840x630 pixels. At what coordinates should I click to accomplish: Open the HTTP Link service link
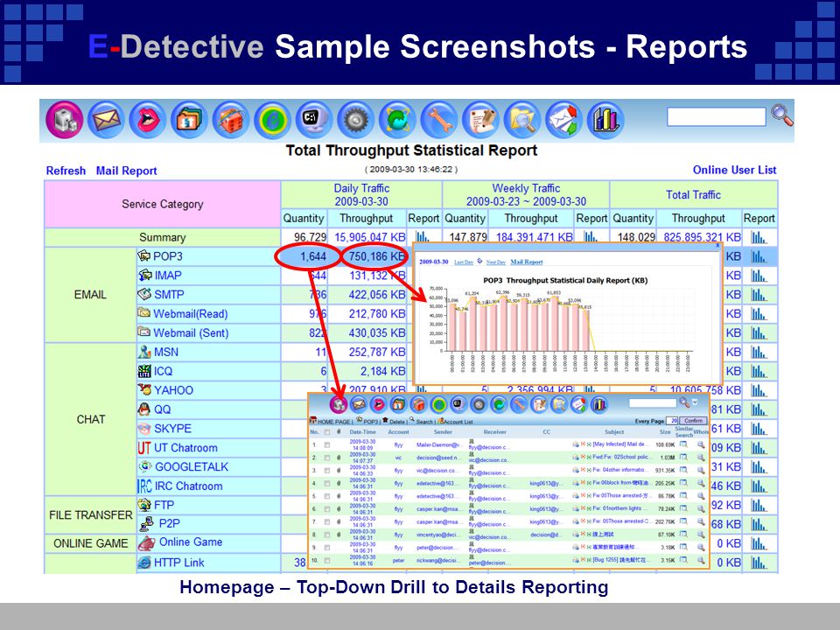178,563
